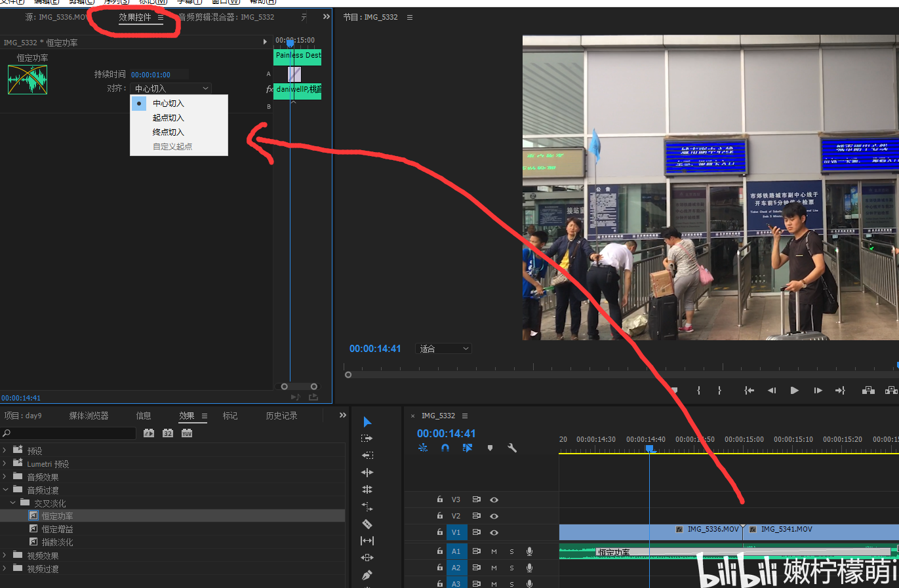Mute the A2 audio track

[494, 568]
